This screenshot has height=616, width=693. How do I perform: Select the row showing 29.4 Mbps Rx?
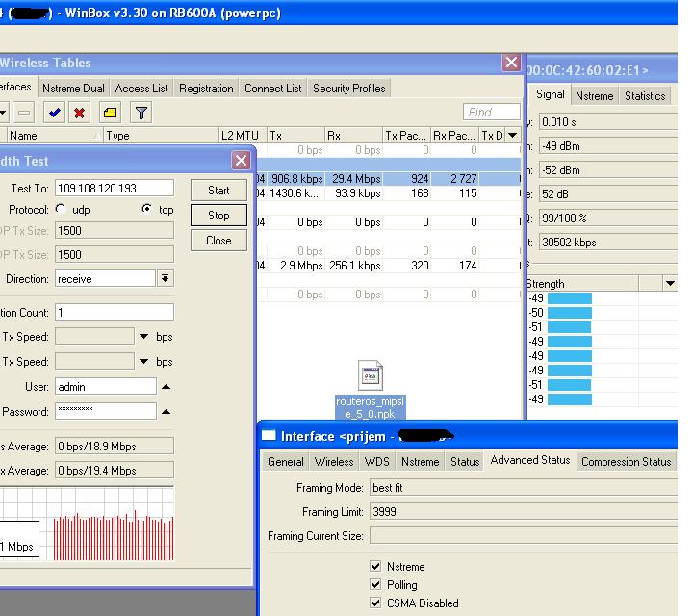[x=389, y=178]
